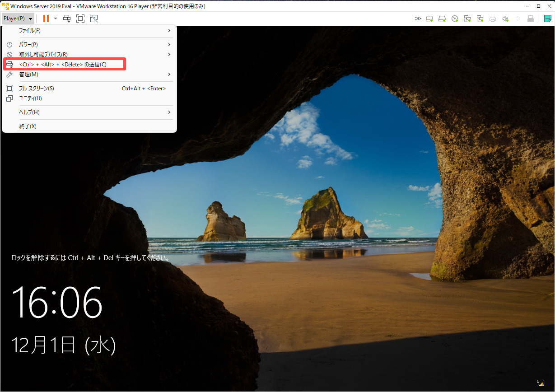Click the network adapter device icon

click(467, 19)
